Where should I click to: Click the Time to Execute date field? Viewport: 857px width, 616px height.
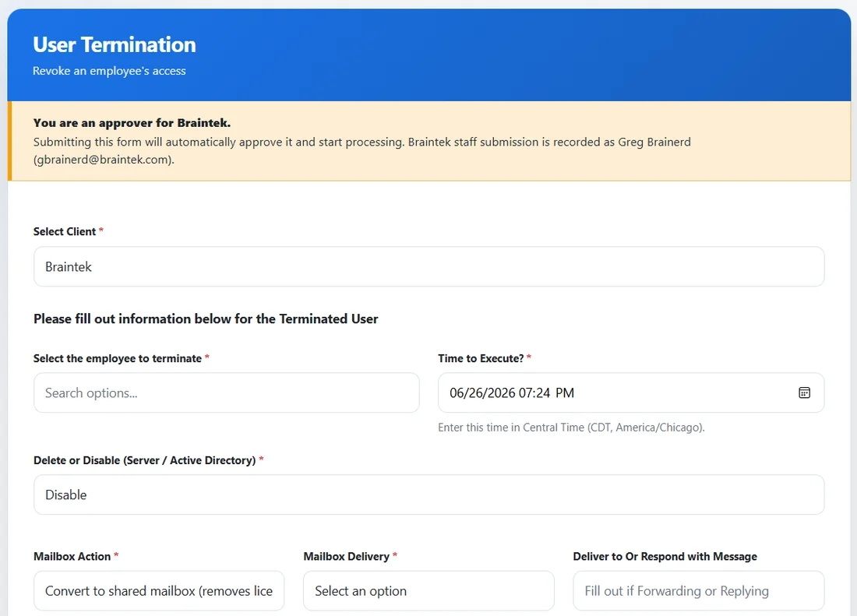(631, 392)
